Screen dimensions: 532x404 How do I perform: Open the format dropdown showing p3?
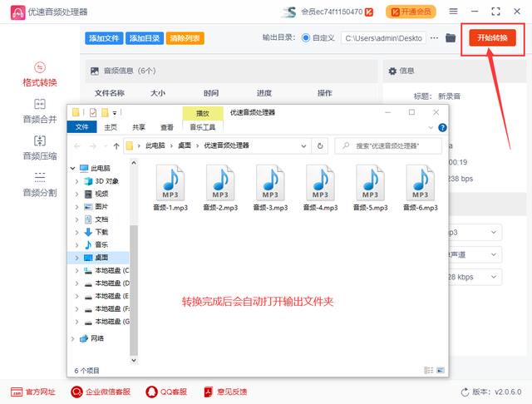click(x=475, y=233)
